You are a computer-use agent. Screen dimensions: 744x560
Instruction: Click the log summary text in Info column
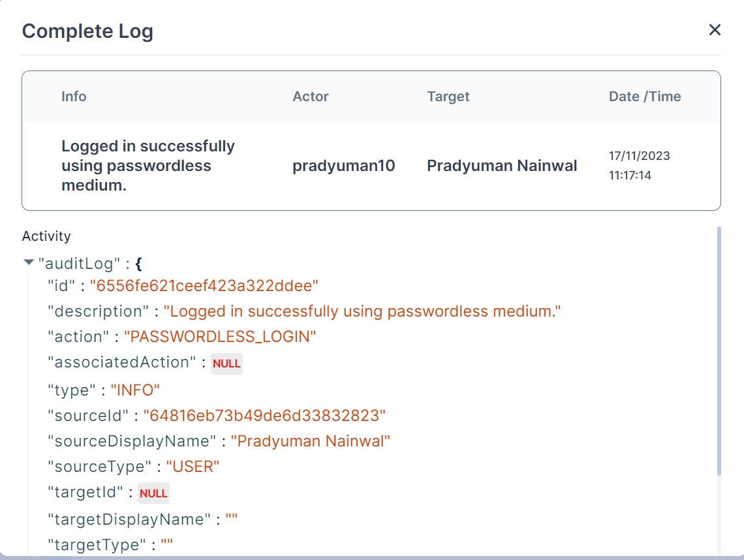[x=147, y=166]
